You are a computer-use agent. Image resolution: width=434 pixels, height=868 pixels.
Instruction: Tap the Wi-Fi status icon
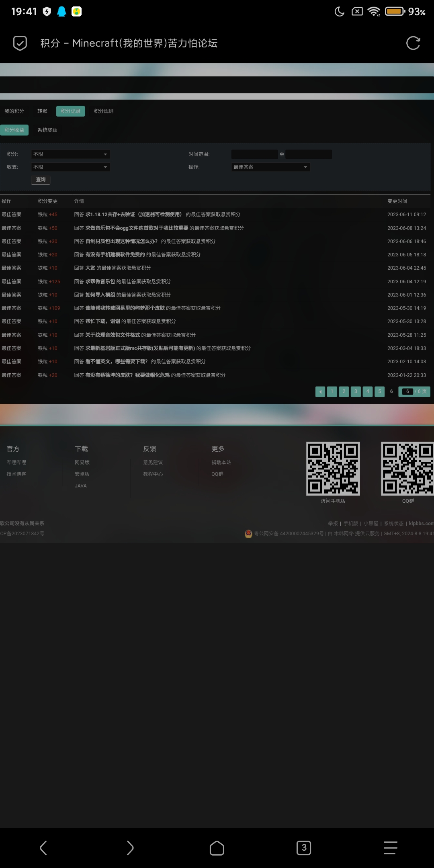point(374,12)
